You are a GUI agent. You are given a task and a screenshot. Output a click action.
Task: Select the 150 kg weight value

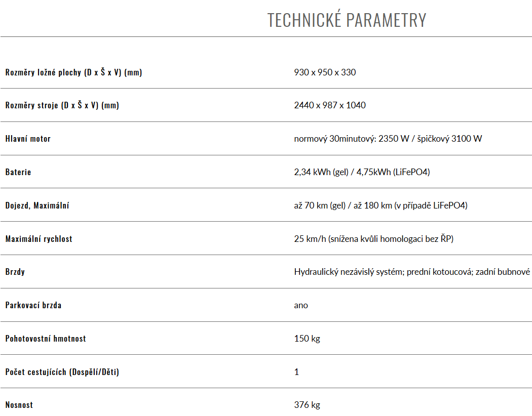click(307, 339)
